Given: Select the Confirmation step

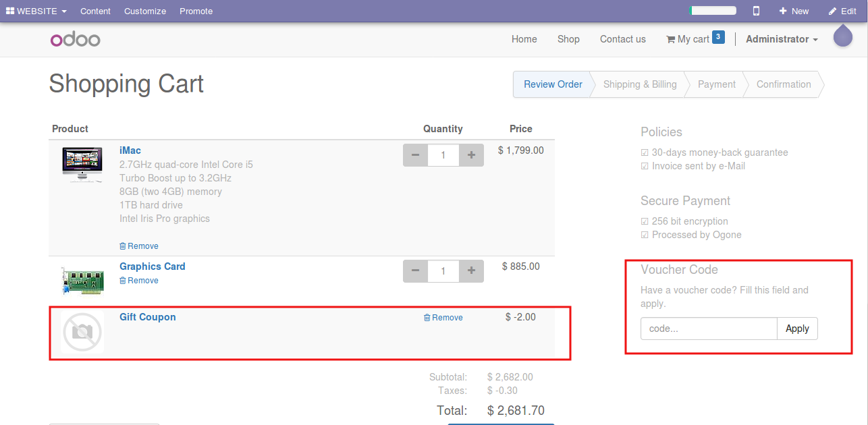Looking at the screenshot, I should coord(784,84).
